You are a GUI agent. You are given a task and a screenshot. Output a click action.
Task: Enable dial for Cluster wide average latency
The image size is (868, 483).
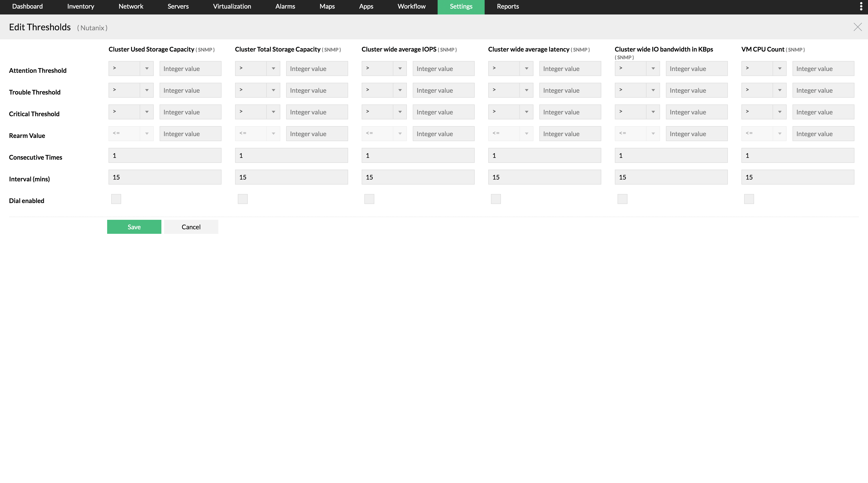pos(496,199)
